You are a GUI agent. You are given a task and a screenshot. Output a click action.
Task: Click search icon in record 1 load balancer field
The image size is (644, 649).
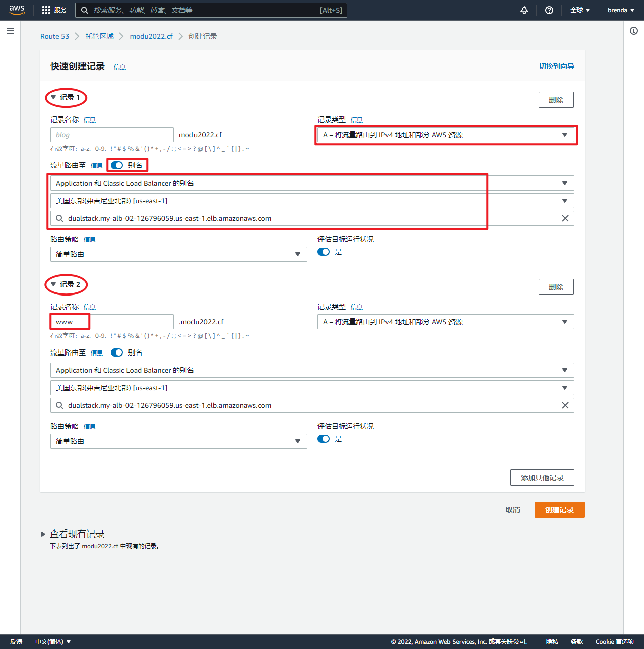click(59, 218)
